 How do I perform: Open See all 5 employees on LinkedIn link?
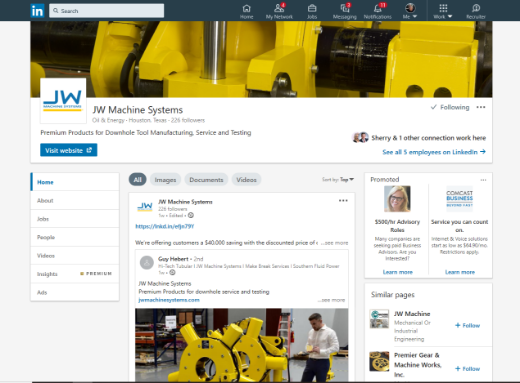[x=434, y=152]
